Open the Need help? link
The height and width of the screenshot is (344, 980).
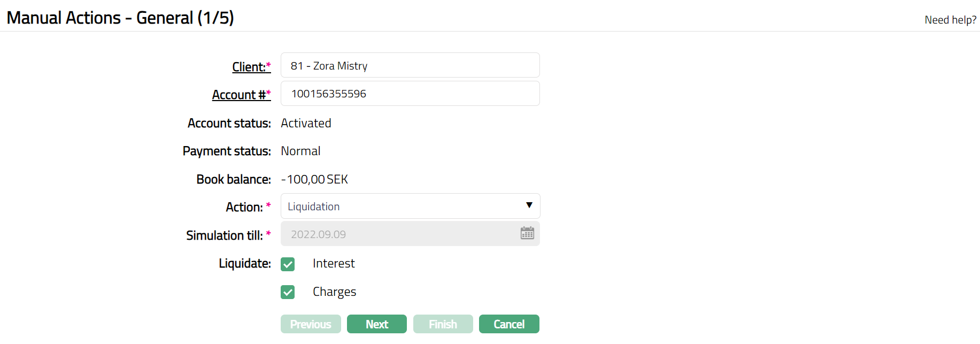tap(950, 20)
